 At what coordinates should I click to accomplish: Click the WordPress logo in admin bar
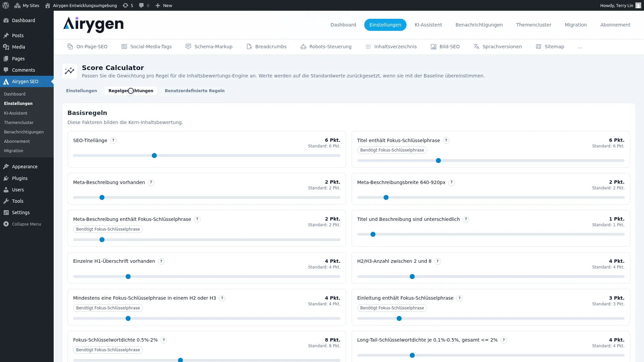(x=6, y=5)
